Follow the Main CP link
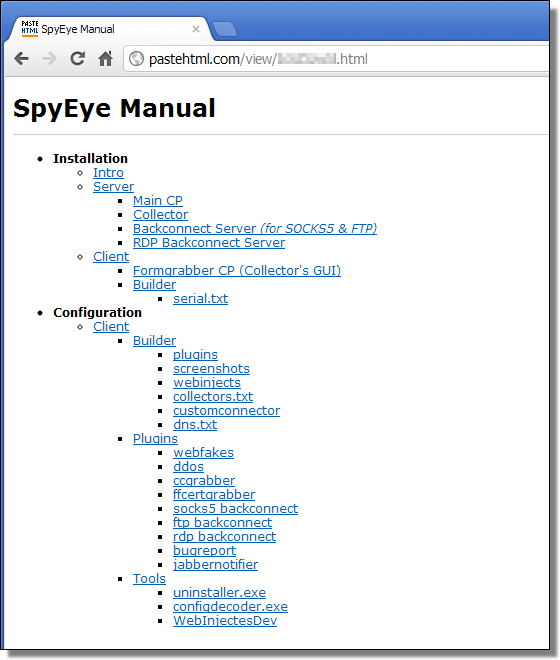Image resolution: width=560 pixels, height=660 pixels. 158,200
